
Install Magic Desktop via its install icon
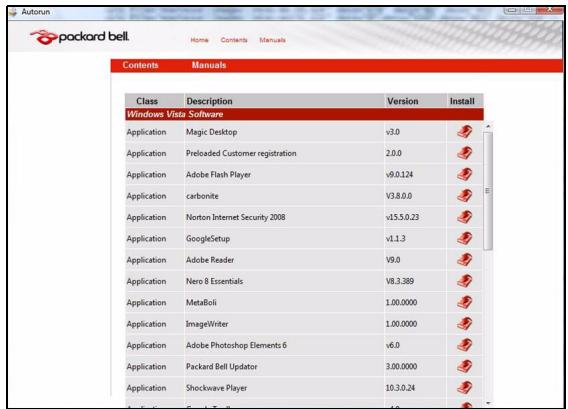[464, 132]
